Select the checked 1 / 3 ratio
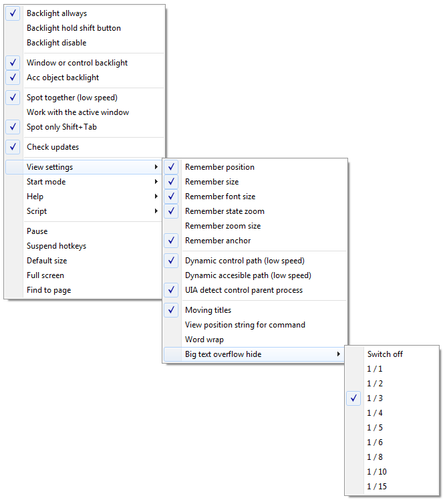The width and height of the screenshot is (447, 504). [392, 398]
